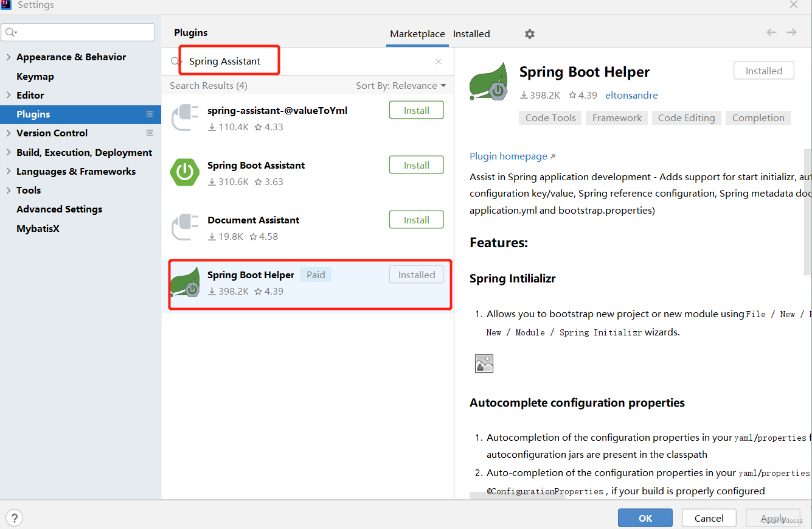Click the Spring Boot Helper leaf icon in list
812x529 pixels.
coord(185,282)
